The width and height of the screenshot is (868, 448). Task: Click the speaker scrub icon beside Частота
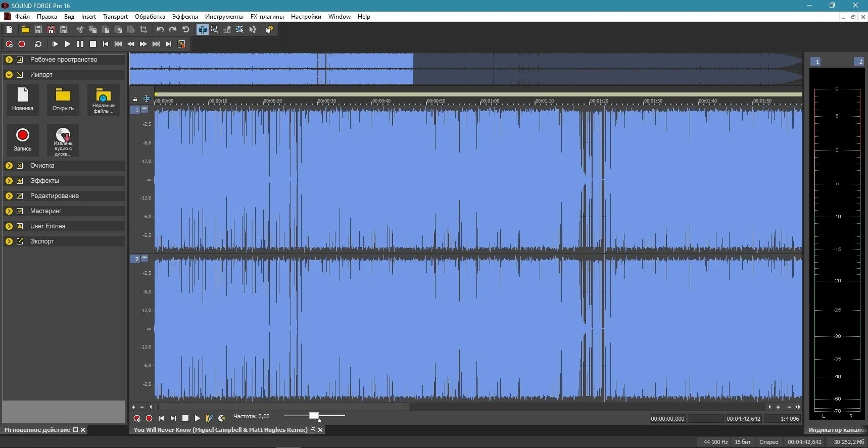(x=222, y=418)
